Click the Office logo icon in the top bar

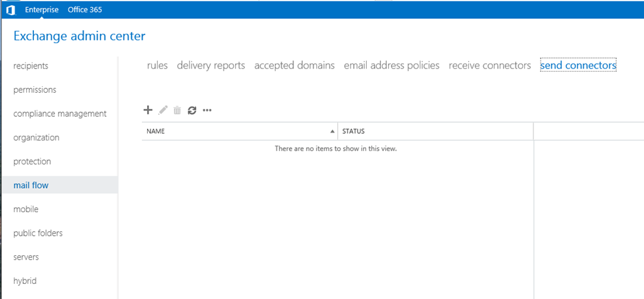click(x=10, y=10)
